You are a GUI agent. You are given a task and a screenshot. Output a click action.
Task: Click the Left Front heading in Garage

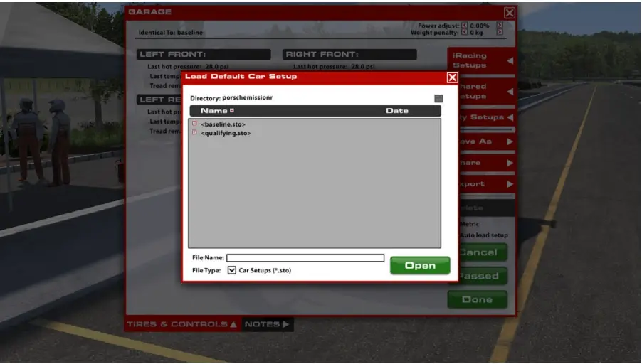pos(204,55)
